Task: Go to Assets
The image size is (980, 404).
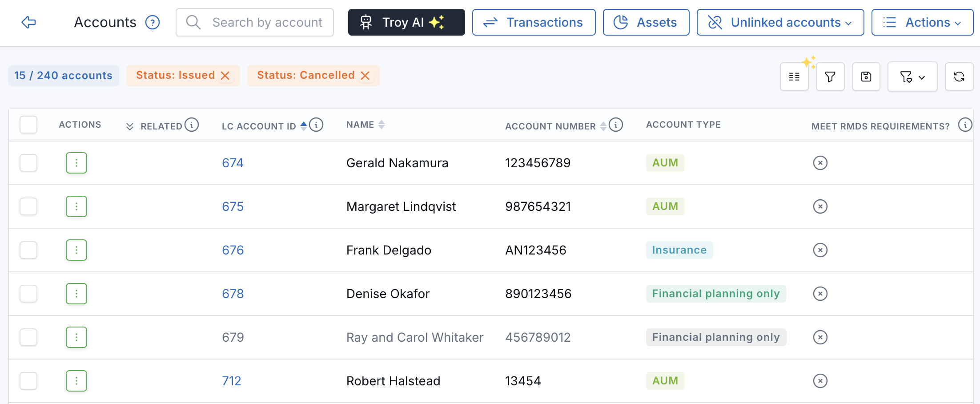Action: 646,22
